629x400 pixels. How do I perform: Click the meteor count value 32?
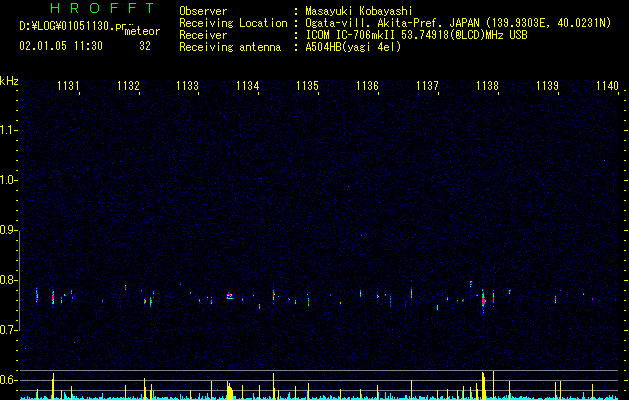coord(145,46)
